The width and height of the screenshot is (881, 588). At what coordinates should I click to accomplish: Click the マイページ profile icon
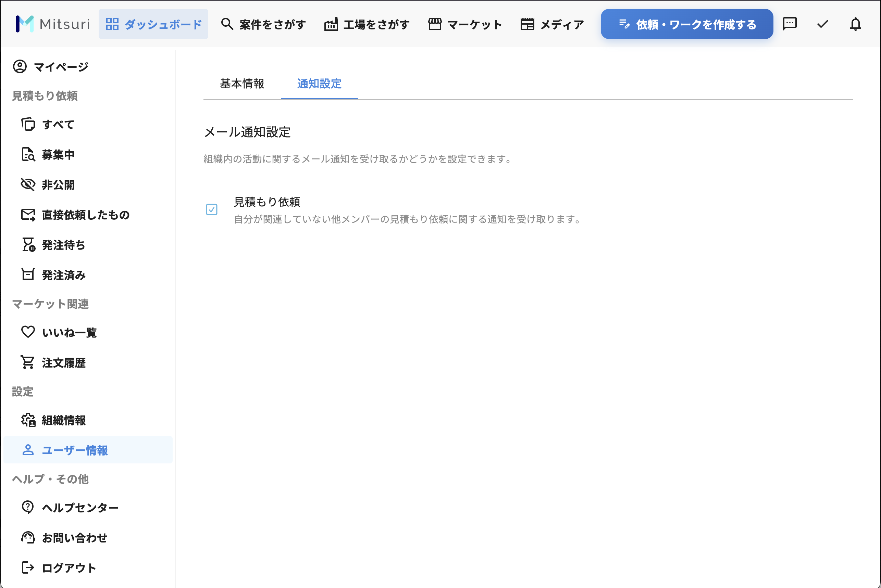point(20,67)
